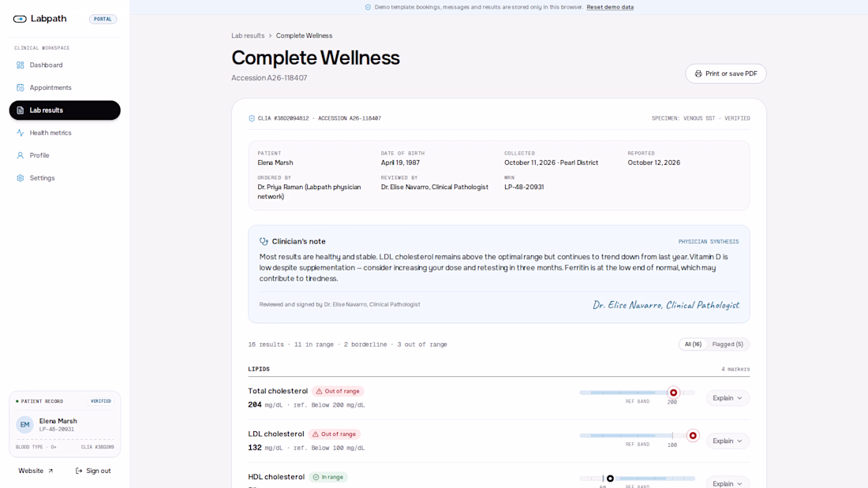Open Dashboard in the sidebar
This screenshot has width=868, height=488.
pyautogui.click(x=65, y=65)
